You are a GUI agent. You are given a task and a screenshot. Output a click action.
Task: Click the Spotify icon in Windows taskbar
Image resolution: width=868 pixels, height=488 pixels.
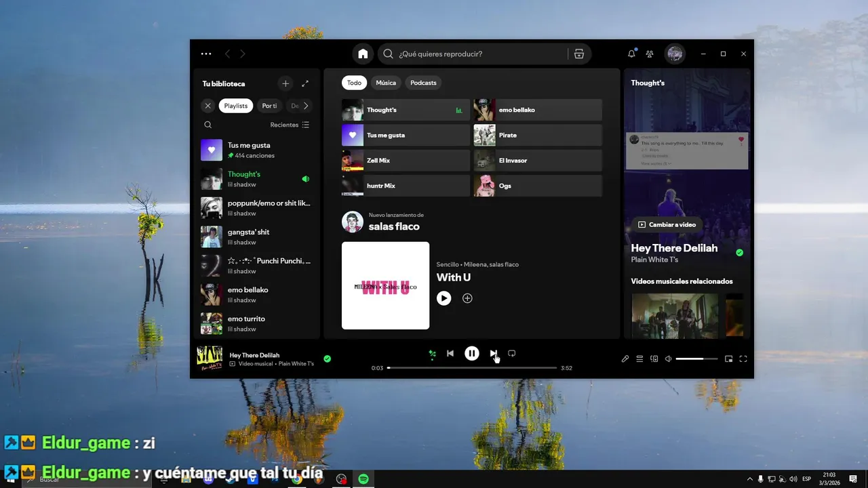(x=363, y=479)
